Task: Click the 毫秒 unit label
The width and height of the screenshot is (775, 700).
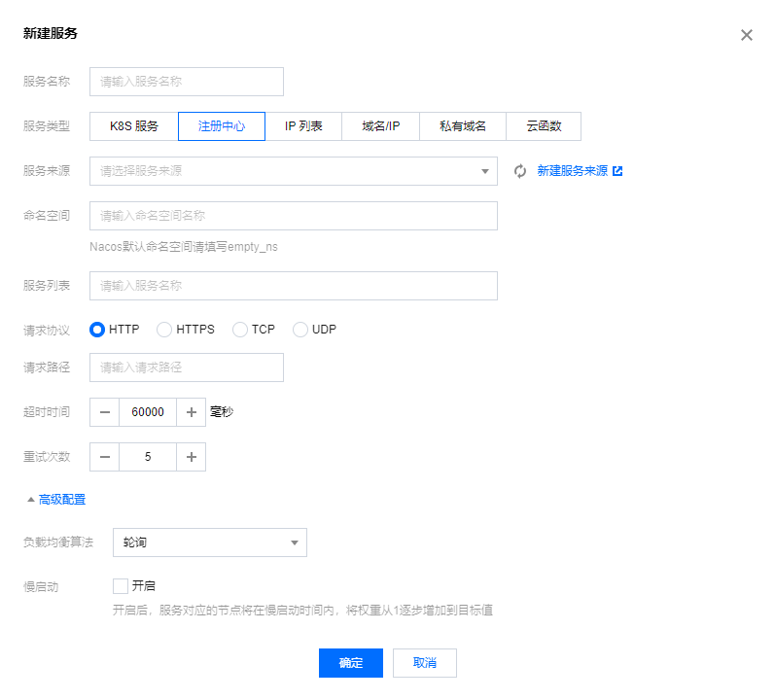Action: pos(222,412)
